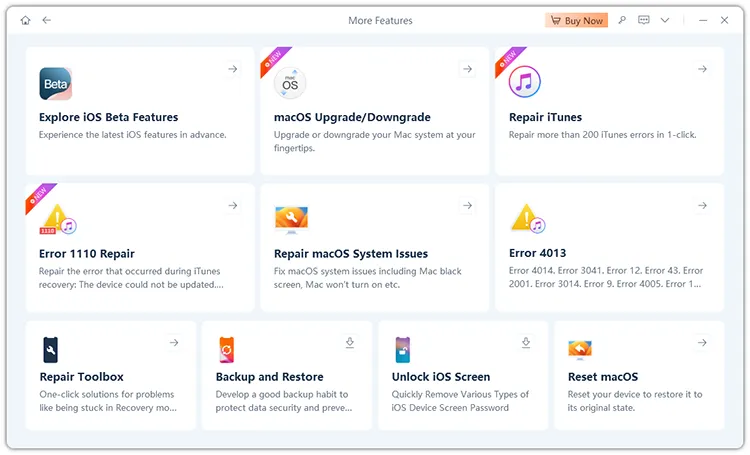This screenshot has height=455, width=750.
Task: Open Backup and Restore title
Action: (x=269, y=377)
